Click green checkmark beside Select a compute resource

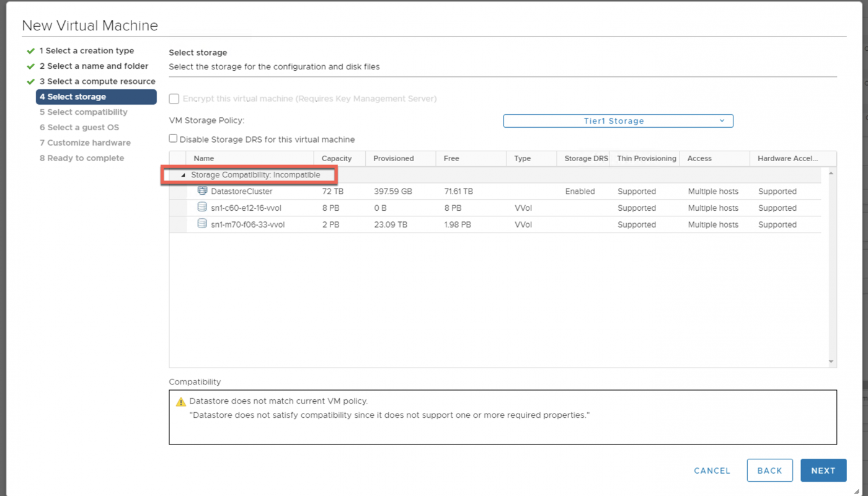[x=30, y=82]
